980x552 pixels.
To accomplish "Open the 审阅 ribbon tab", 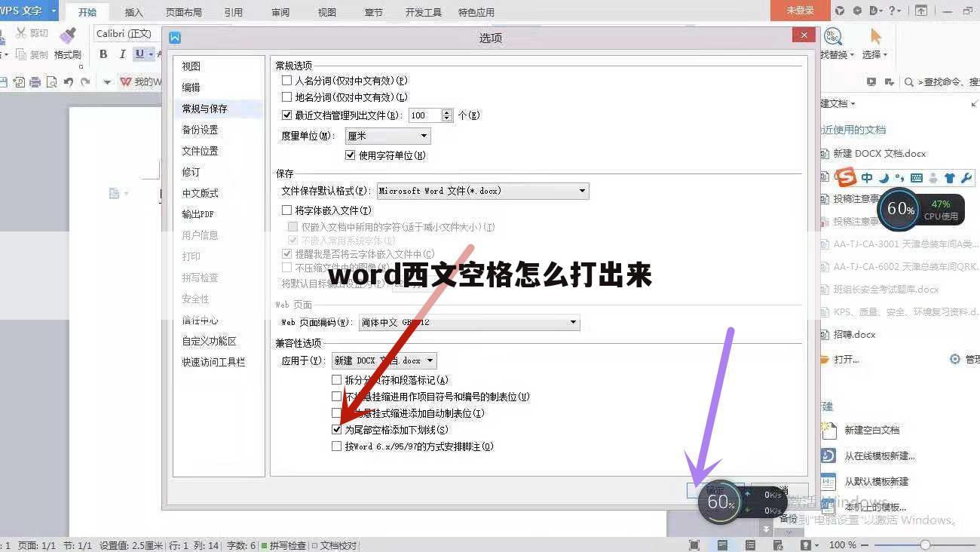I will tap(280, 12).
